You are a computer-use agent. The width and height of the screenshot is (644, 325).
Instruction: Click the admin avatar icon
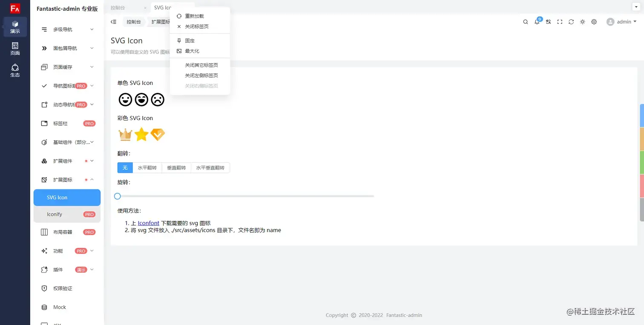pyautogui.click(x=610, y=22)
